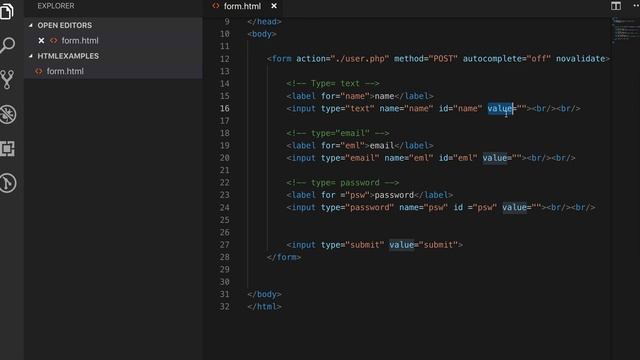Click the novalidate attribute on line 12
Screen dimensions: 640x360
580,59
